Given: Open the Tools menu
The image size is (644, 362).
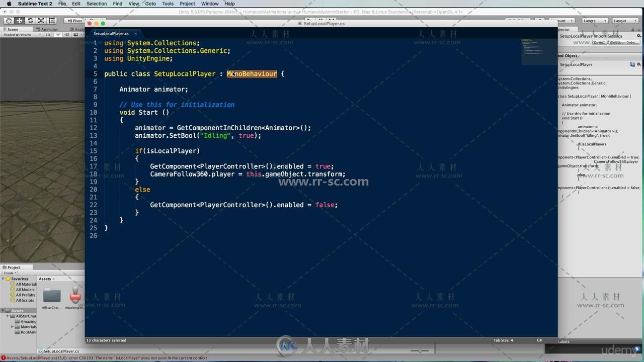Looking at the screenshot, I should 168,4.
